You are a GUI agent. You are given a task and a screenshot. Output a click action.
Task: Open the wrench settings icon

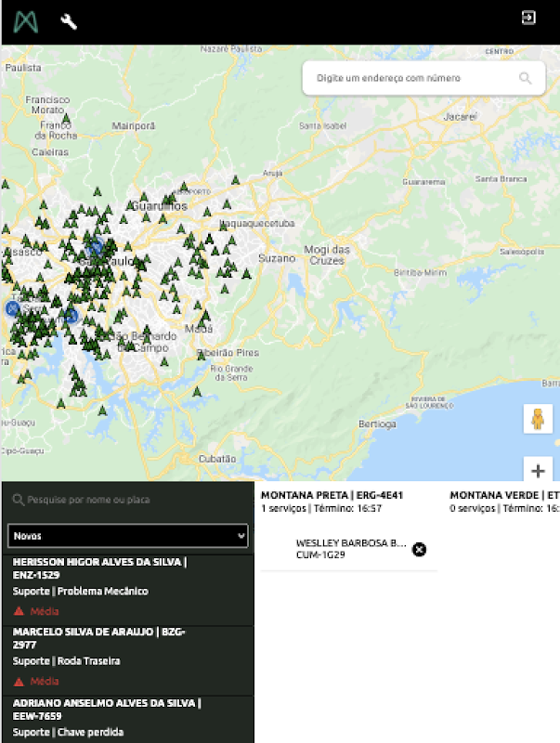69,21
